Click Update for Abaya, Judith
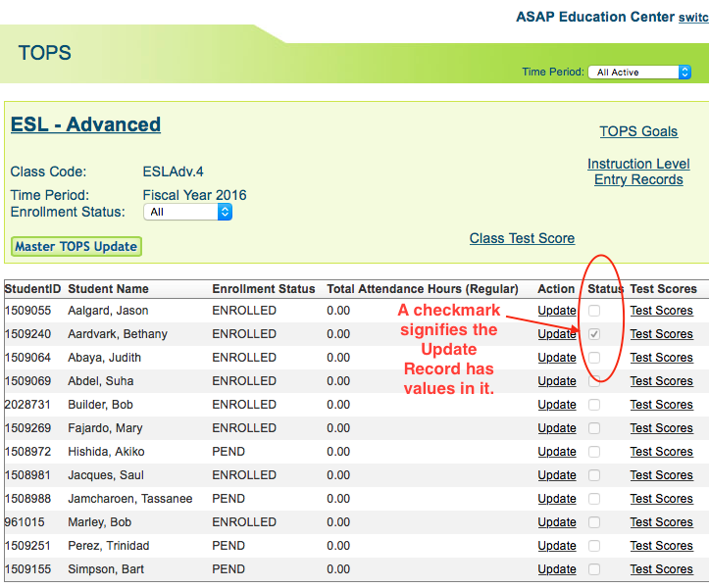This screenshot has height=588, width=709. tap(556, 358)
